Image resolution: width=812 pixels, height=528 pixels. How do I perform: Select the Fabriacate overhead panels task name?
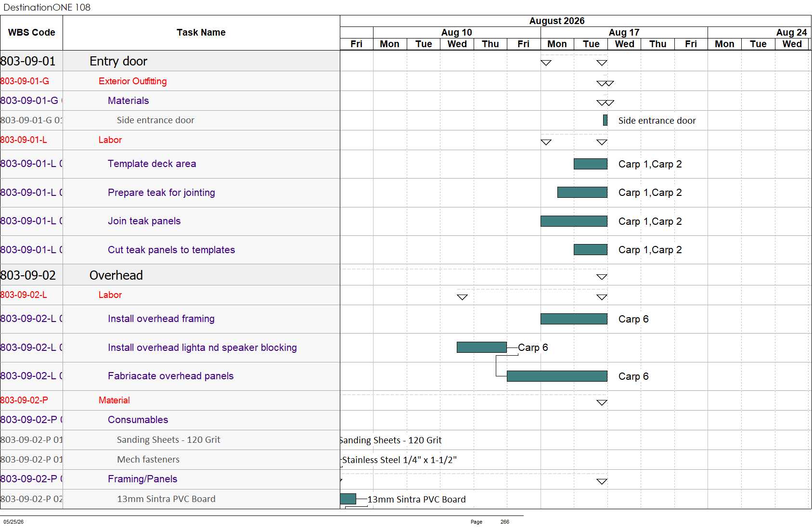[x=171, y=376]
